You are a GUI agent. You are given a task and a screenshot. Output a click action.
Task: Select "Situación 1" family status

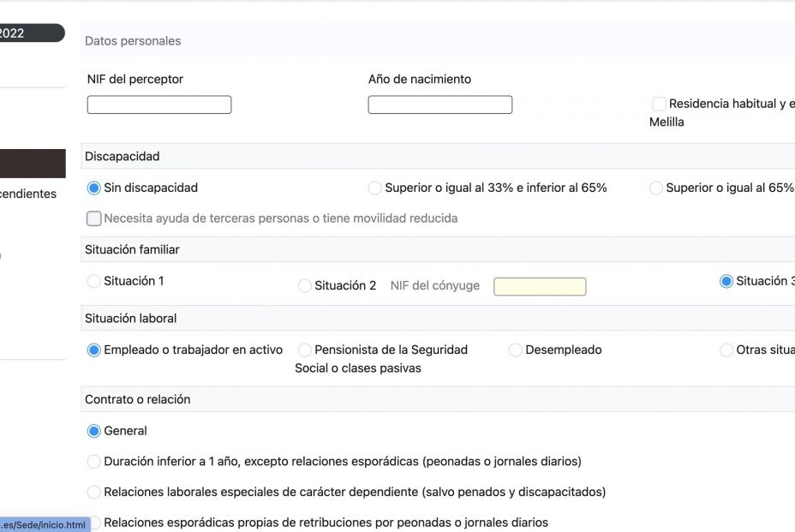pyautogui.click(x=93, y=281)
